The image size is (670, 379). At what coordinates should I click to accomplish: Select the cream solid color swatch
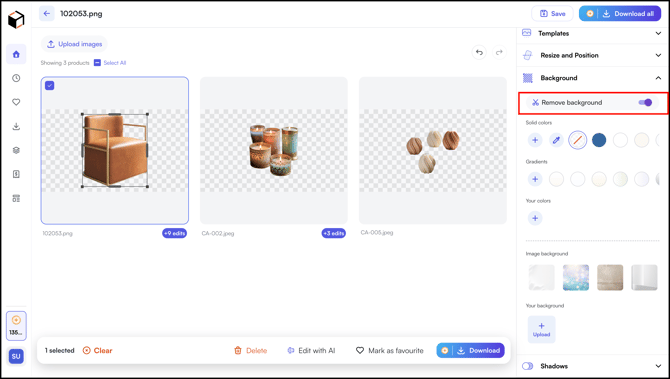(642, 140)
